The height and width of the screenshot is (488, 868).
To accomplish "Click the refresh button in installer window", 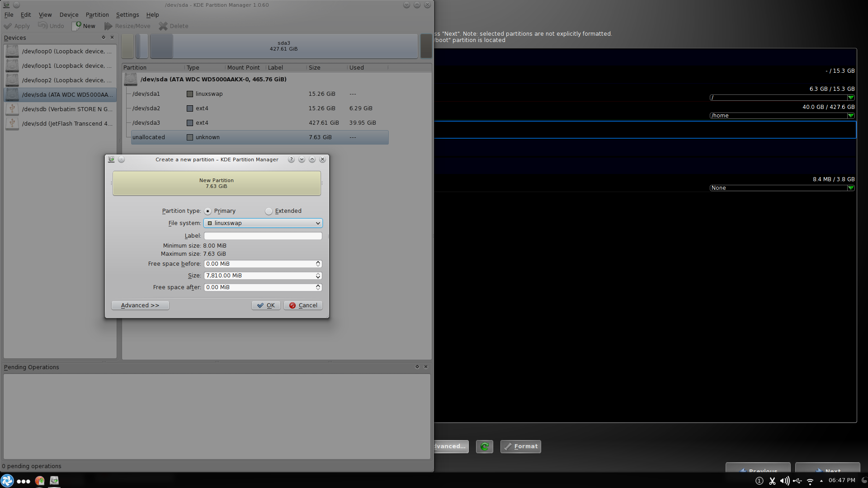I will [485, 446].
